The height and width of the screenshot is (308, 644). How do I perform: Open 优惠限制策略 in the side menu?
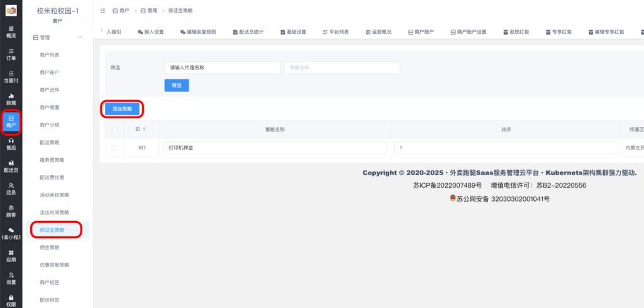click(x=54, y=265)
